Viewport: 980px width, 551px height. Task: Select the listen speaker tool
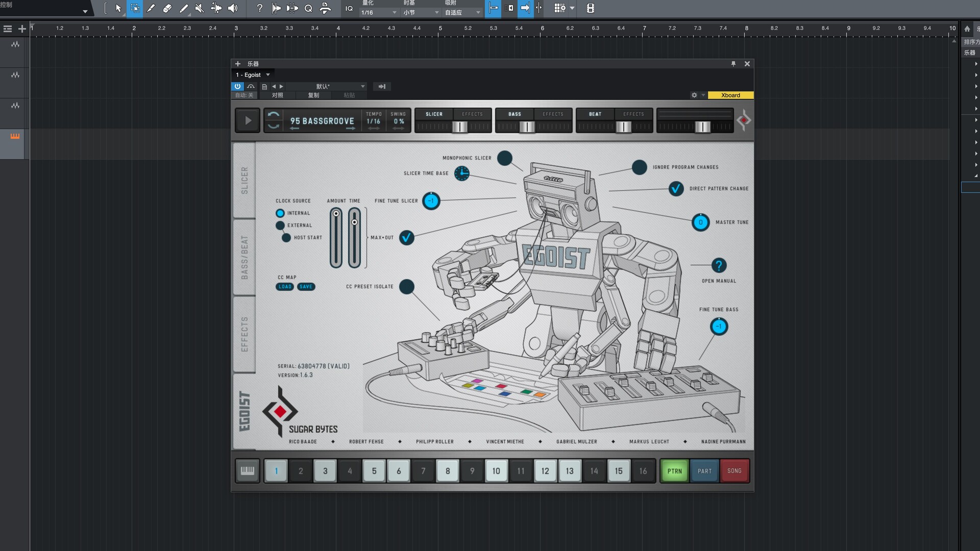233,8
